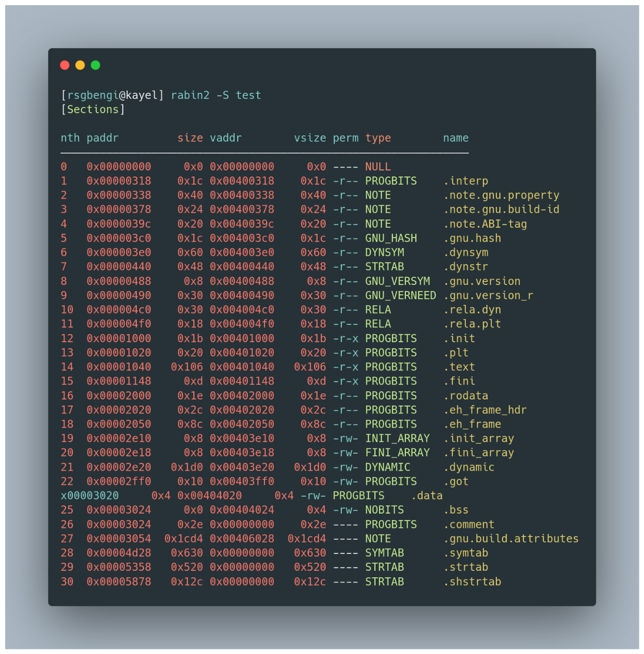Viewport: 644px width, 654px height.
Task: Click the GNU_VERNEED type entry
Action: (x=401, y=296)
